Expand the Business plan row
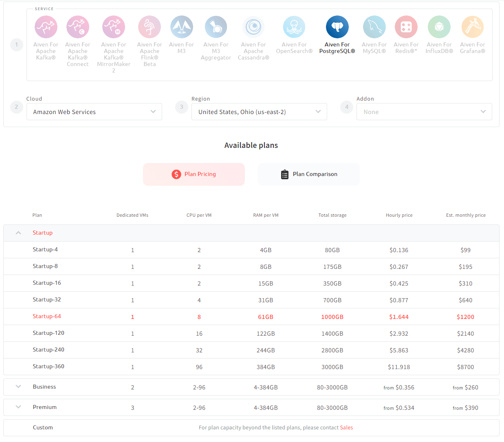This screenshot has height=442, width=504. point(18,387)
